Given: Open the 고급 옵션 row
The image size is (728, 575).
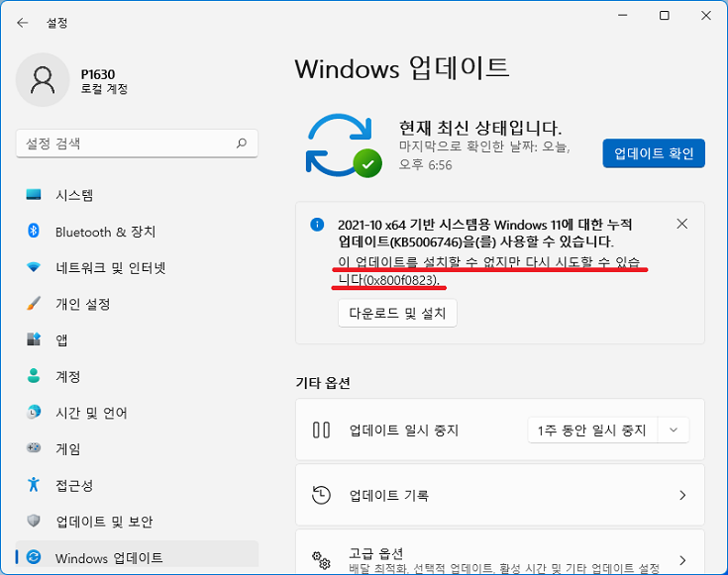Looking at the screenshot, I should click(x=500, y=552).
